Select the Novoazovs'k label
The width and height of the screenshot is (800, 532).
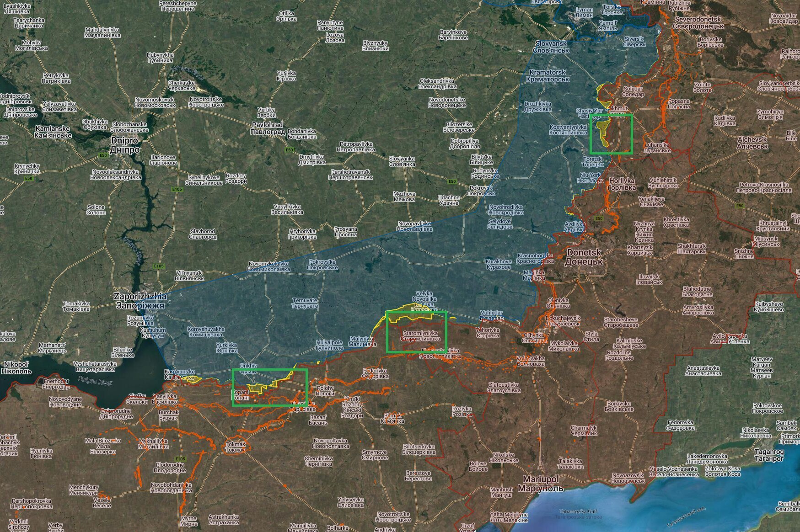[628, 478]
